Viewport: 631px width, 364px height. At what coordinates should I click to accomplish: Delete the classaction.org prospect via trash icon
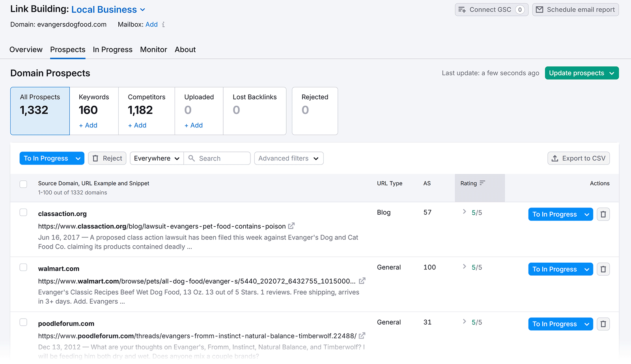(603, 214)
